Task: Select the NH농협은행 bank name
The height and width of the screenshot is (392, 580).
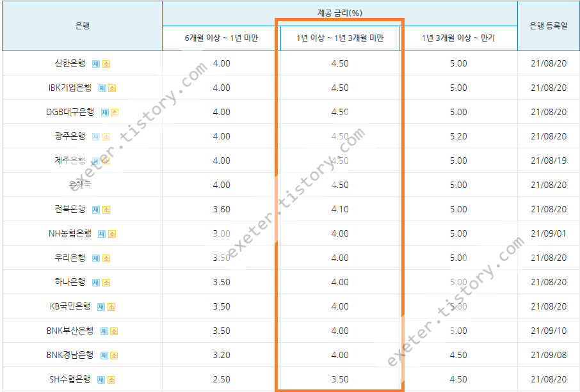Action: coord(70,233)
